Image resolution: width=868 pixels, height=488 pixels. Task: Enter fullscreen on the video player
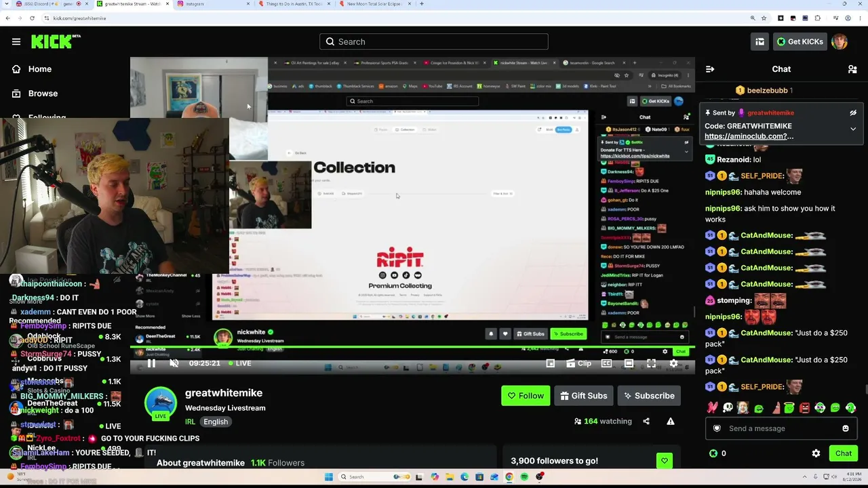(651, 363)
